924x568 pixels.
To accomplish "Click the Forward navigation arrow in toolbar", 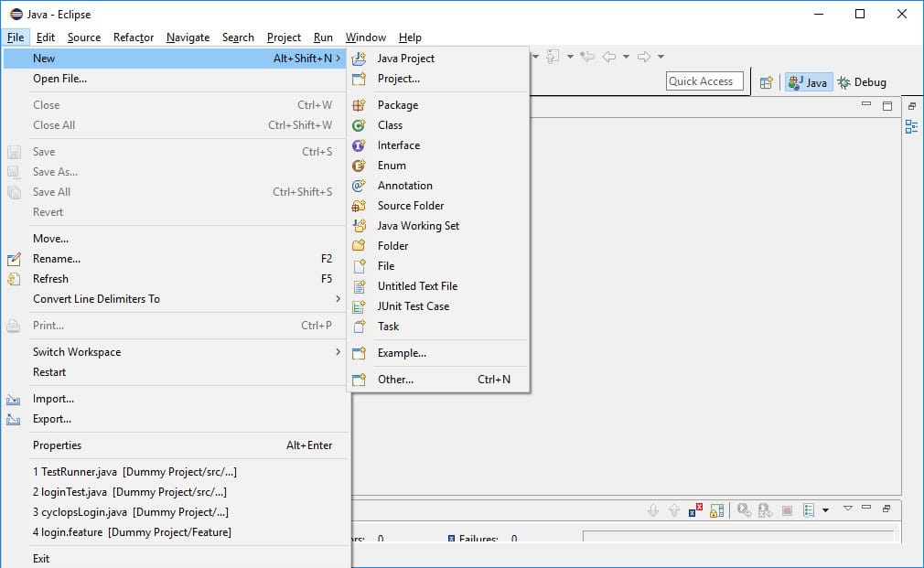I will (644, 57).
